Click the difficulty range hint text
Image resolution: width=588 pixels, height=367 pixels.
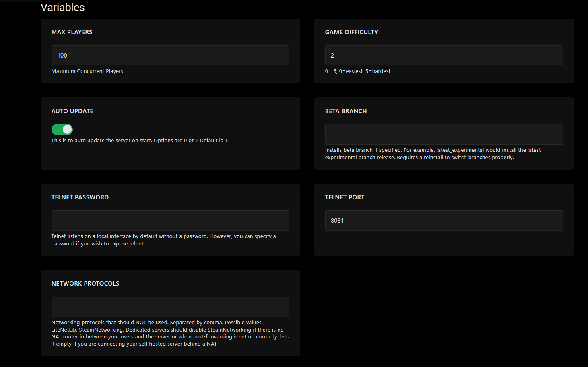(357, 71)
